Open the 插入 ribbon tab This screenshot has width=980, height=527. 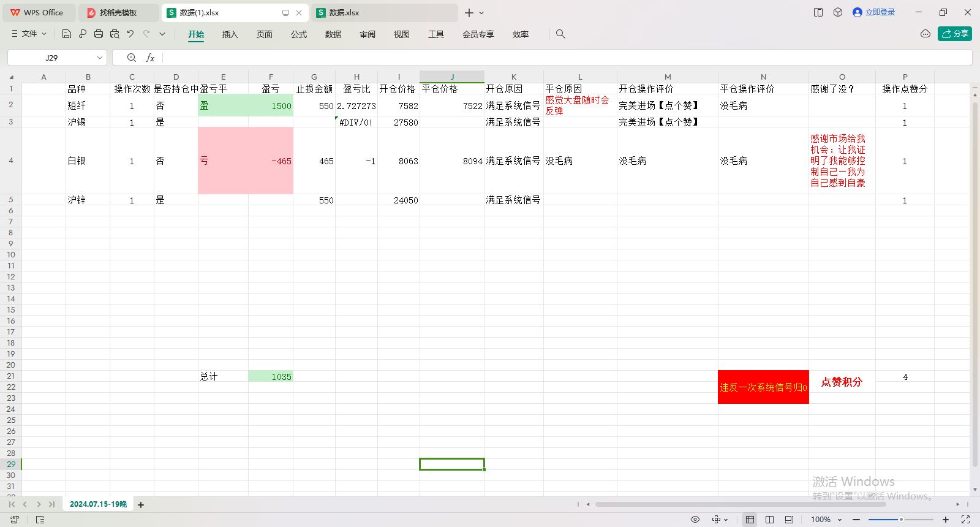tap(230, 34)
